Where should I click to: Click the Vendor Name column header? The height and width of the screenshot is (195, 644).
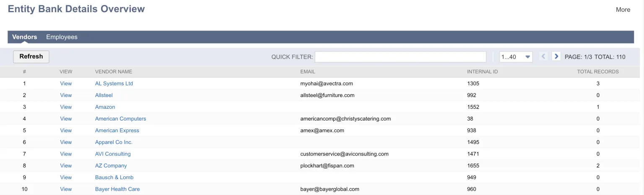click(114, 72)
